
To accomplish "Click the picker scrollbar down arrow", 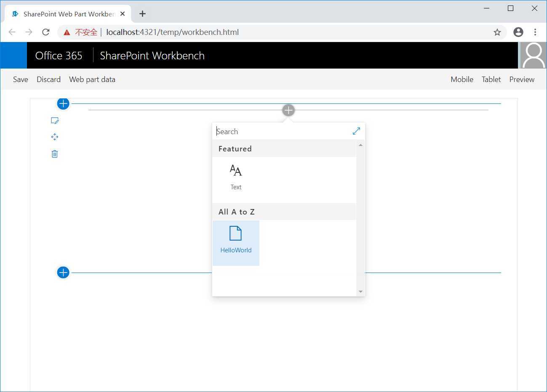I will pyautogui.click(x=360, y=291).
